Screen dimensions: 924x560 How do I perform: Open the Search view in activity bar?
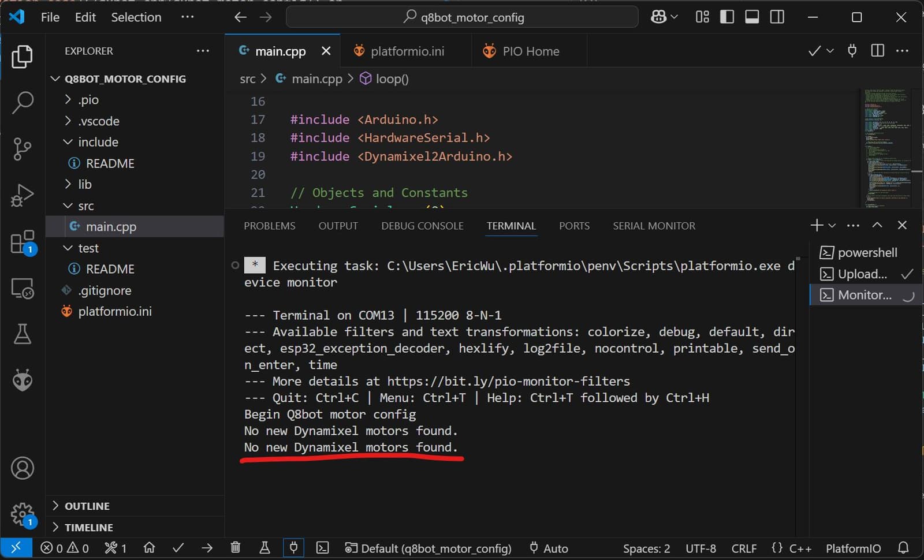tap(22, 103)
